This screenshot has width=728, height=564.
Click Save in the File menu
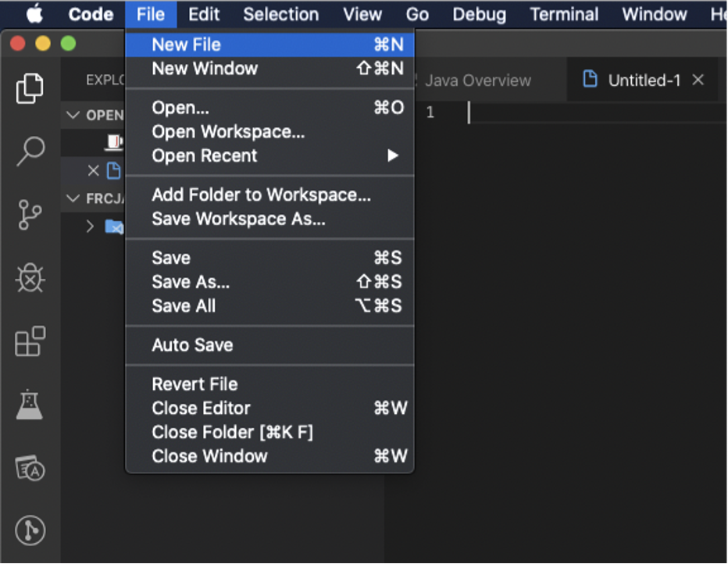point(269,258)
